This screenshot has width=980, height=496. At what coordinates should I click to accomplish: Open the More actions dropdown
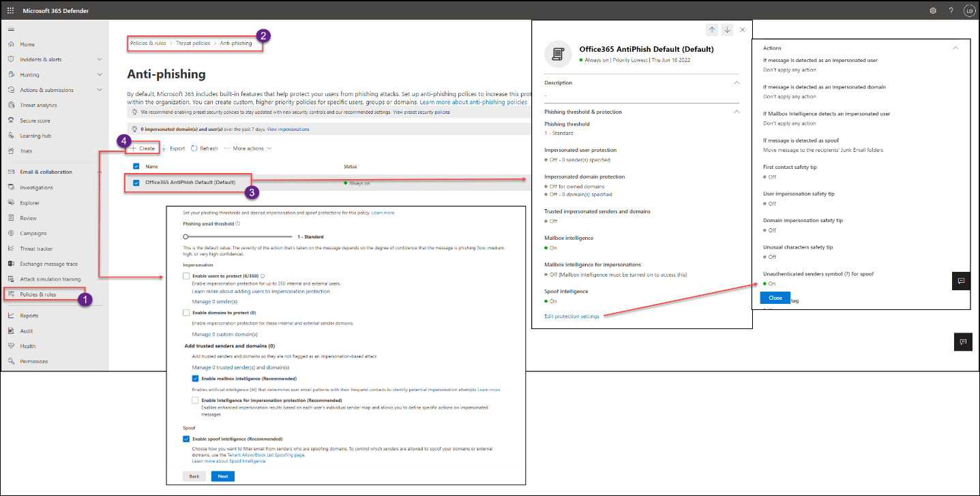pos(248,148)
